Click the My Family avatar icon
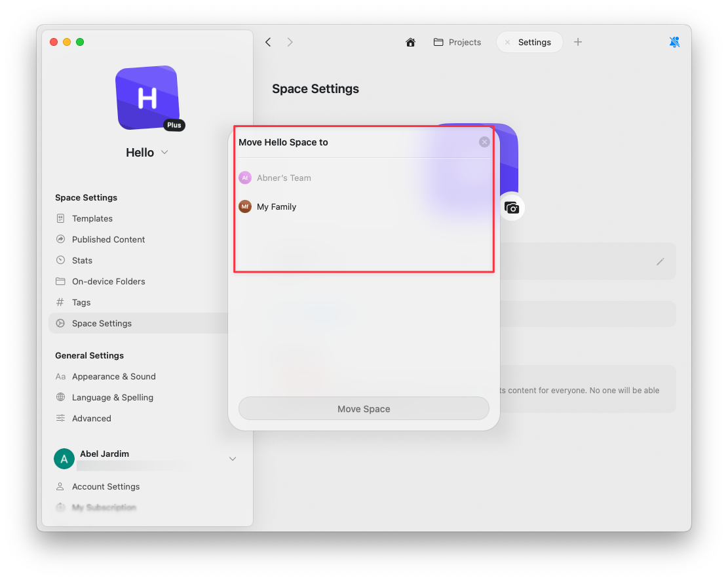Screen dimensions: 728x580 pos(245,206)
